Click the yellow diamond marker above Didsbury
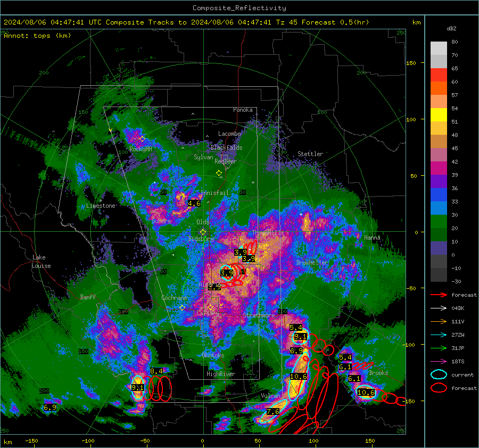Screen dimensions: 479x448 click(203, 232)
